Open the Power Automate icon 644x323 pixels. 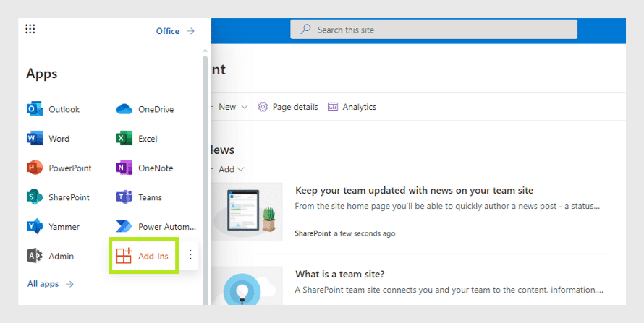pyautogui.click(x=124, y=227)
